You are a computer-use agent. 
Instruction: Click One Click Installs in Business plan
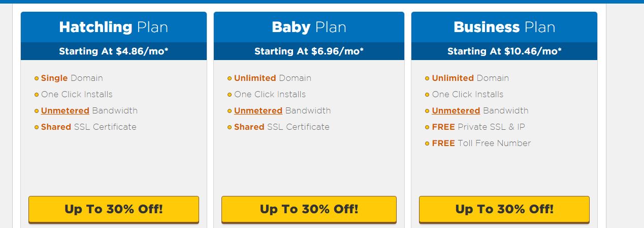pyautogui.click(x=468, y=94)
